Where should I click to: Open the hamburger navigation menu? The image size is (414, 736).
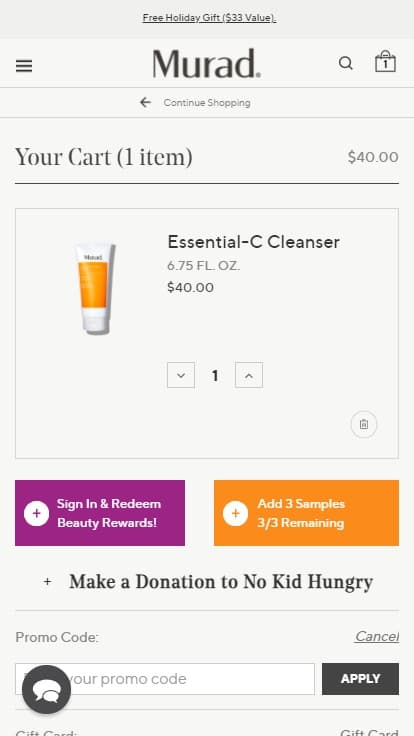24,66
